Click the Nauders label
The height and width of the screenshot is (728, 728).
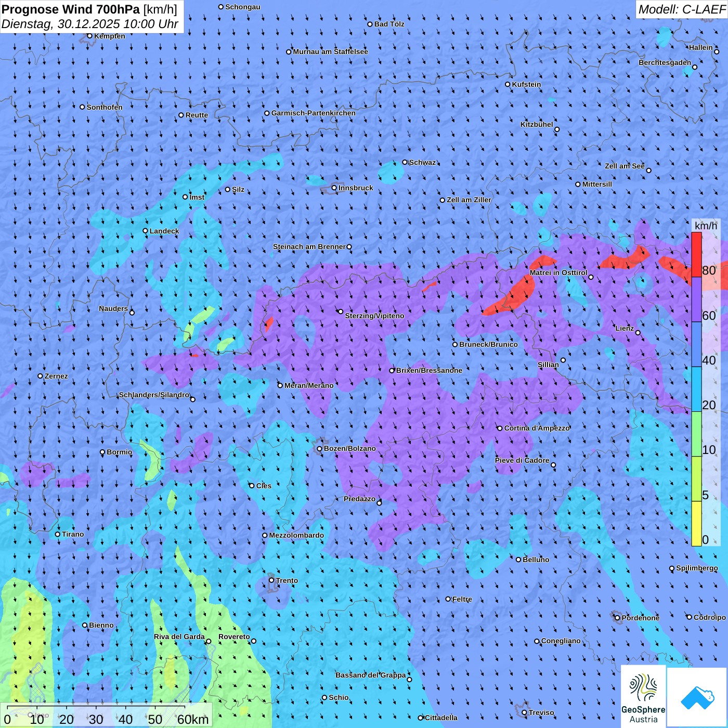tap(113, 308)
